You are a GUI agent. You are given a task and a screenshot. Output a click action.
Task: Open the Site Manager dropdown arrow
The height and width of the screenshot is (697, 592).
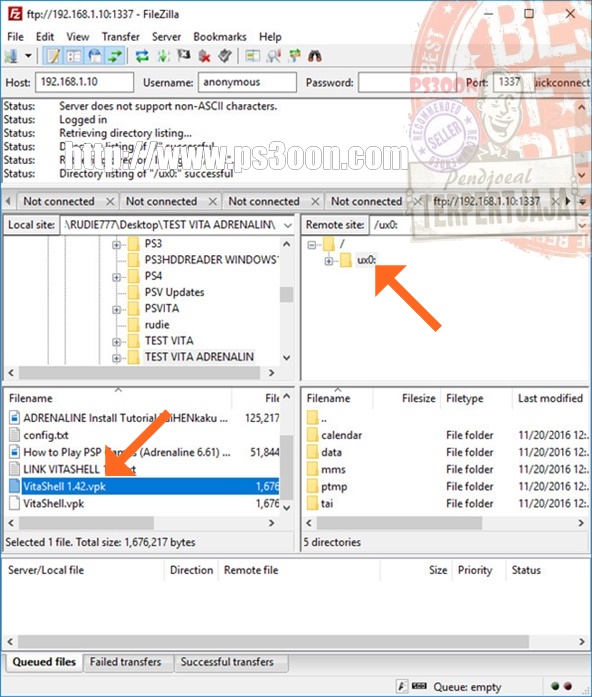tap(28, 56)
